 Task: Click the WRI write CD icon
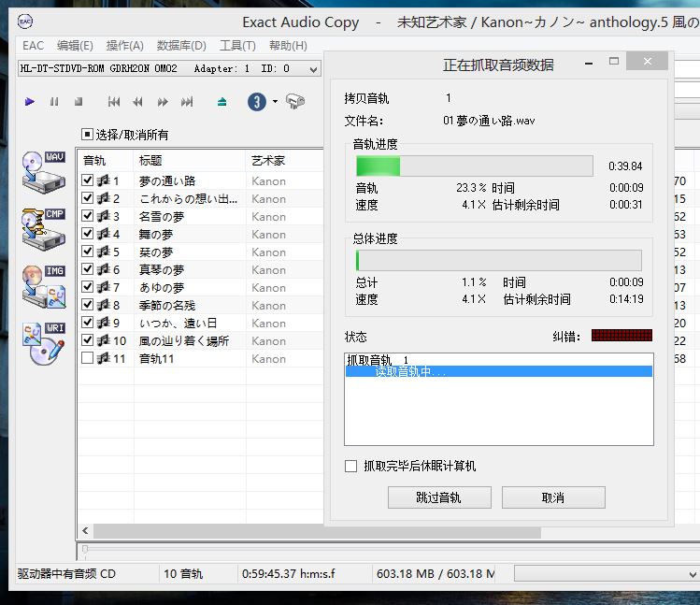43,343
